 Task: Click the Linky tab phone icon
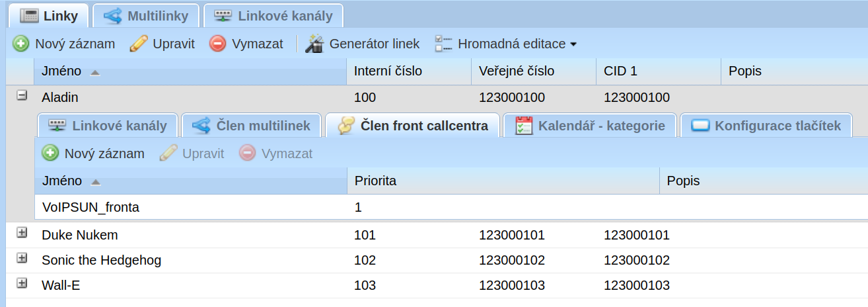pyautogui.click(x=28, y=15)
